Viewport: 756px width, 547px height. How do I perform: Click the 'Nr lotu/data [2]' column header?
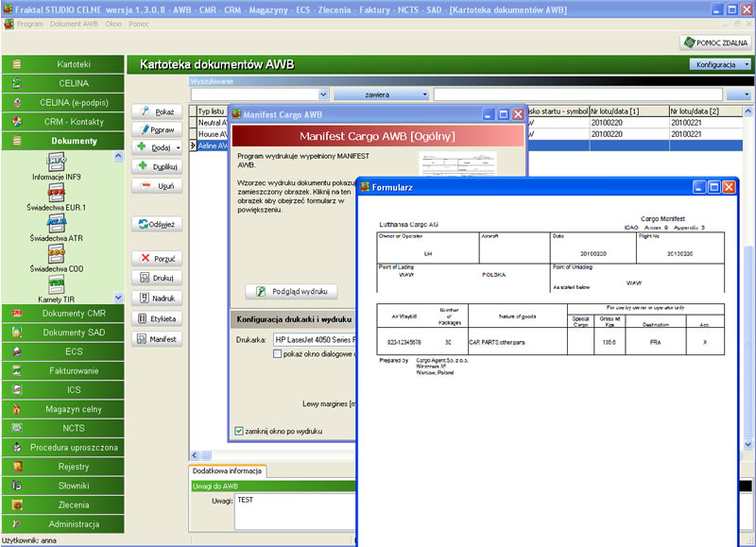click(x=706, y=111)
